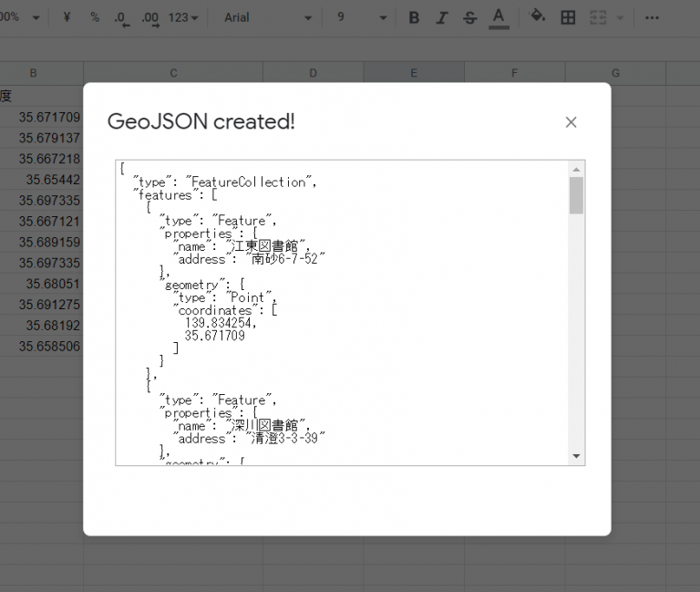Select column G header

(615, 73)
